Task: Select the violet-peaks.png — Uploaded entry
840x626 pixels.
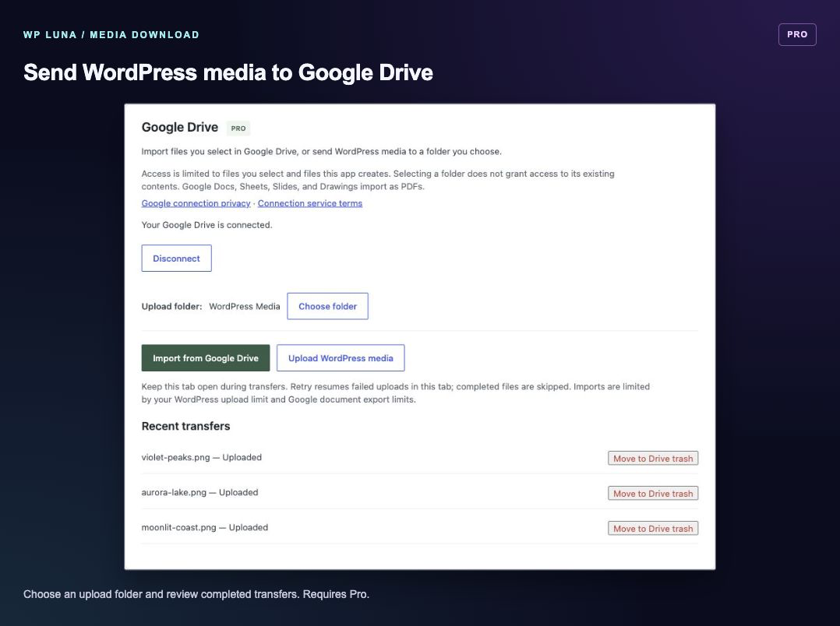Action: pos(201,457)
